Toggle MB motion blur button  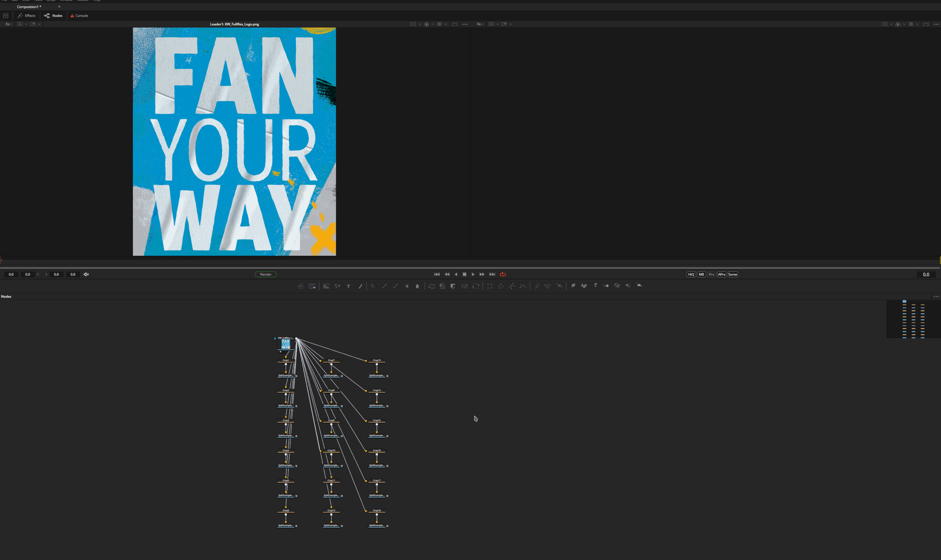pos(701,274)
